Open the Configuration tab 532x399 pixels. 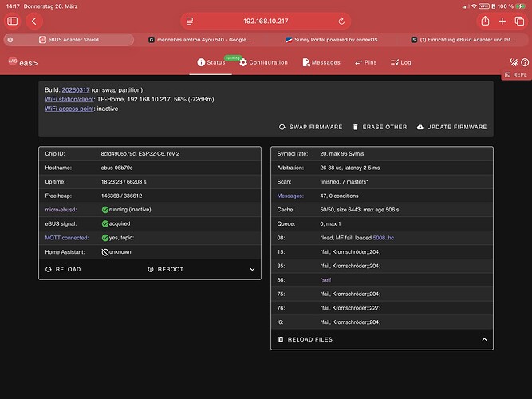264,62
